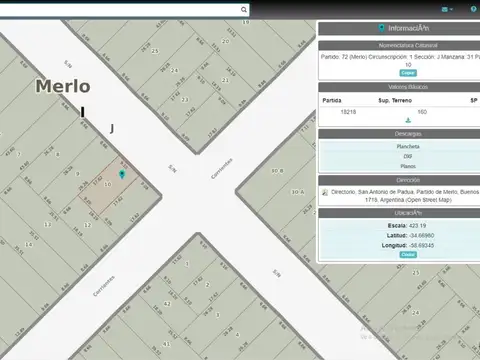480x360 pixels.
Task: Click parcel 2 in the lower block
Action: coord(207,284)
